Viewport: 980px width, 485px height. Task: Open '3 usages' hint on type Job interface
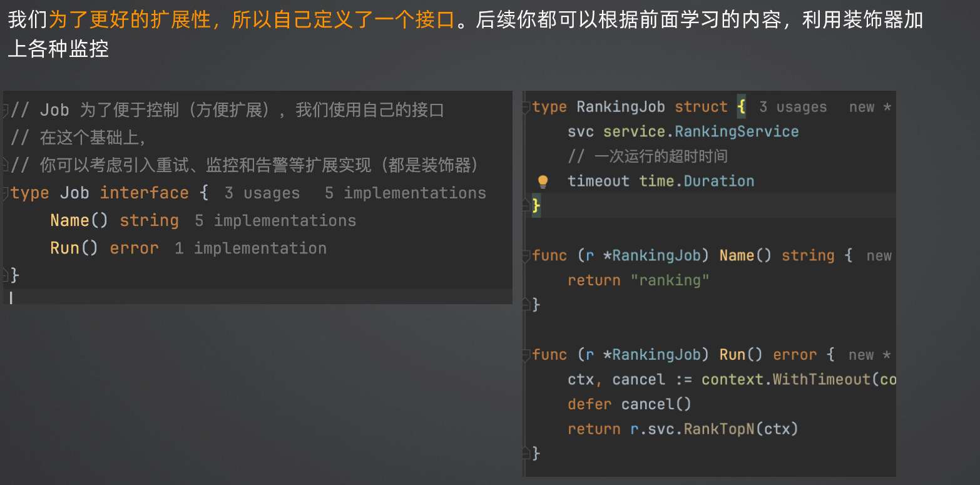point(262,193)
